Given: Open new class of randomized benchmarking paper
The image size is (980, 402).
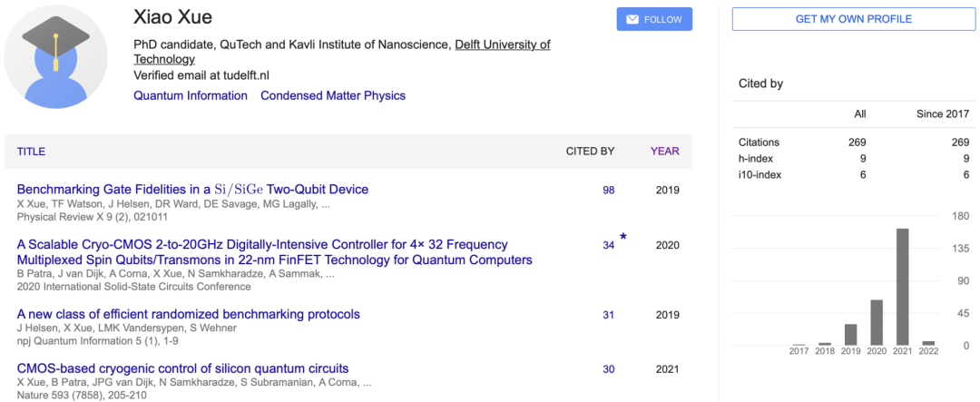Looking at the screenshot, I should 188,314.
